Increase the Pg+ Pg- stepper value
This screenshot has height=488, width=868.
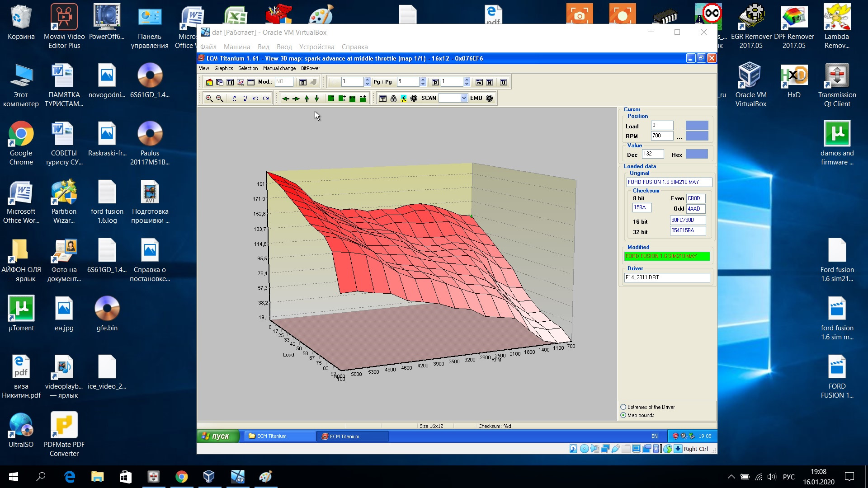pyautogui.click(x=423, y=80)
